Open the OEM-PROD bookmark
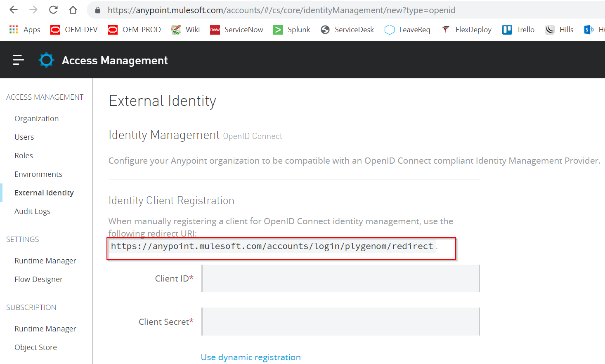 pyautogui.click(x=134, y=30)
